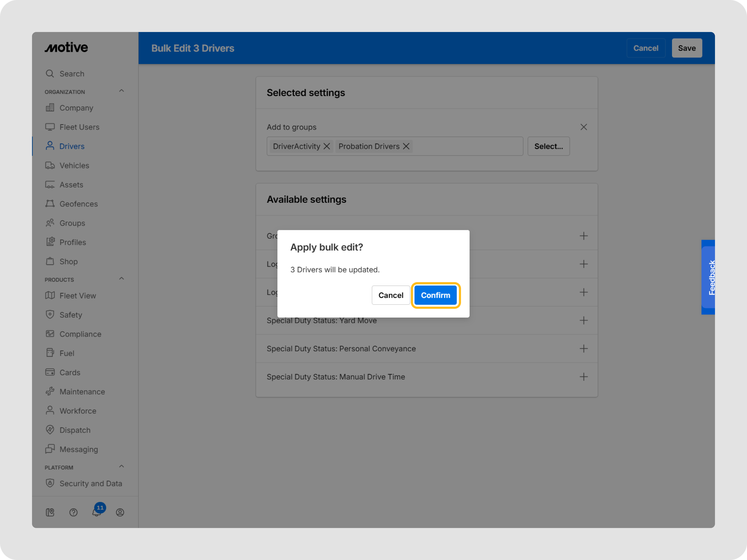Click the map book icon in footer
Viewport: 747px width, 560px height.
pyautogui.click(x=50, y=512)
